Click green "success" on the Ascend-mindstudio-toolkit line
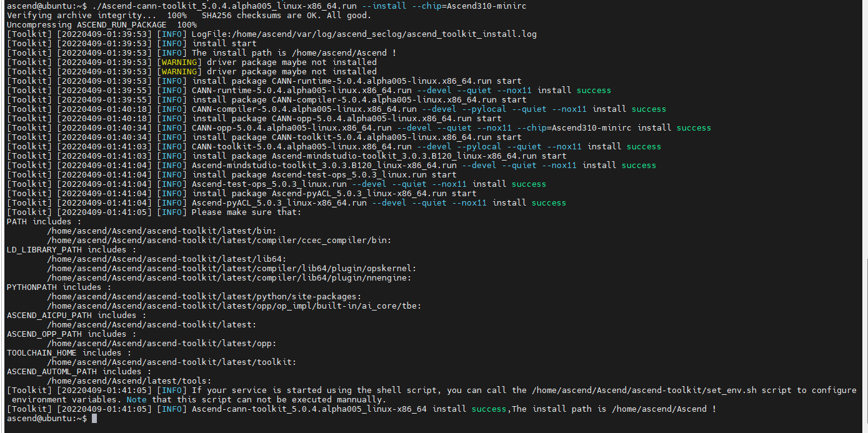This screenshot has height=433, width=868. point(639,165)
